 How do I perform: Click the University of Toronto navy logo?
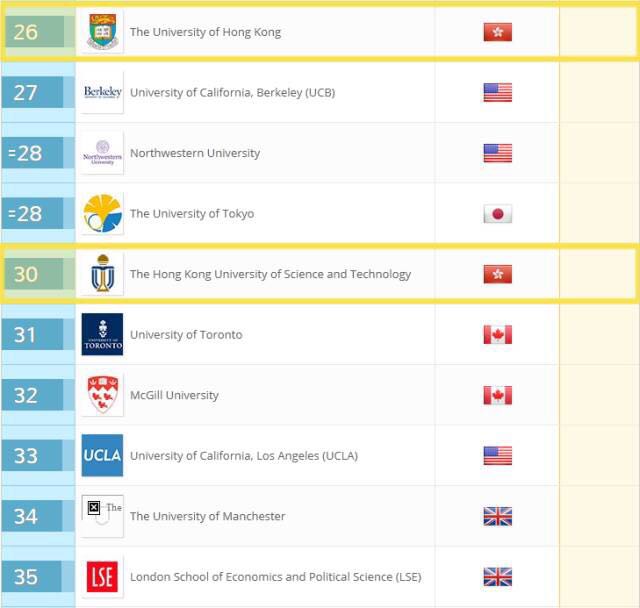pos(102,335)
